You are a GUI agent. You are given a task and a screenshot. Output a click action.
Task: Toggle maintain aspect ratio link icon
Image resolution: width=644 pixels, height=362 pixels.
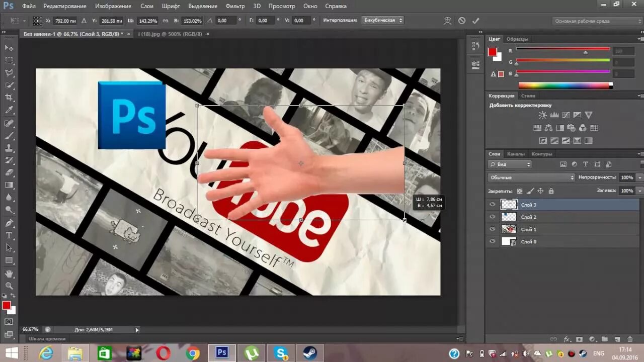click(x=166, y=21)
